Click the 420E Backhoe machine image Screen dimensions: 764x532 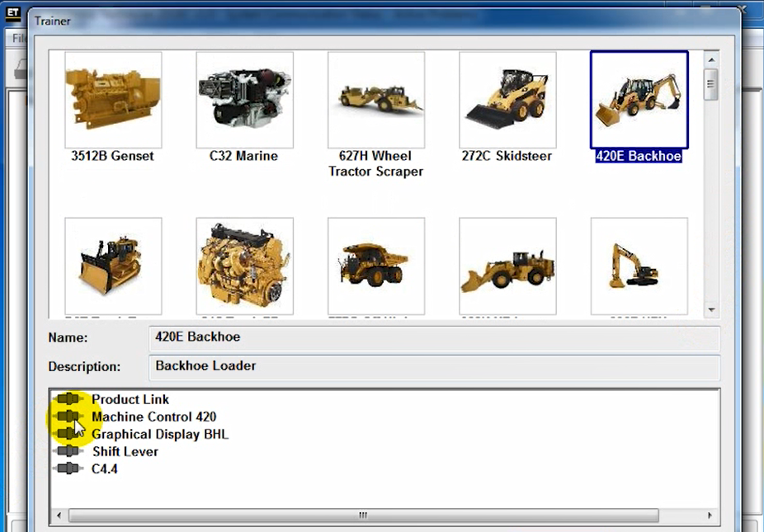pyautogui.click(x=639, y=100)
